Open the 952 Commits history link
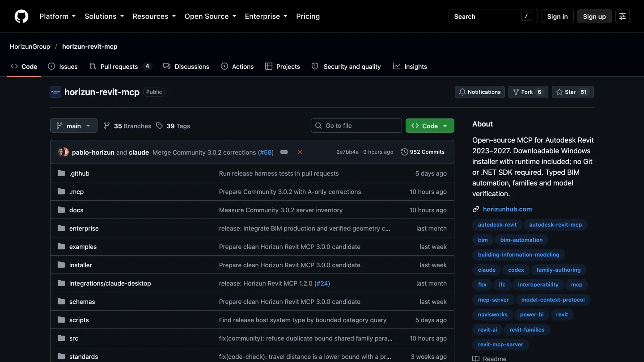This screenshot has width=644, height=362. [x=423, y=152]
